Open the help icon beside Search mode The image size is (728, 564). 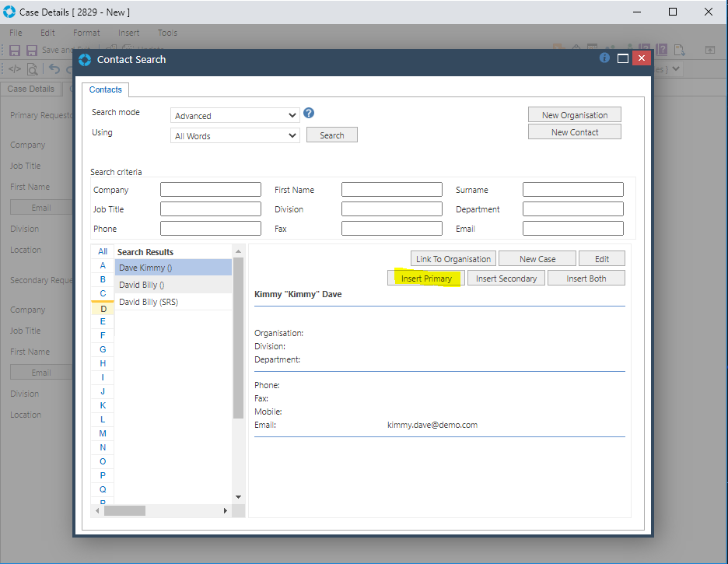coord(309,113)
